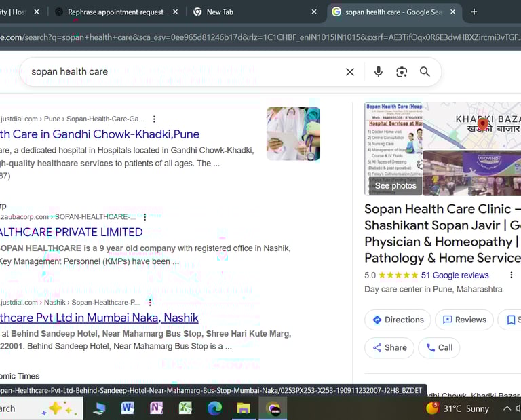Click the Directions button
Screen dimensions: 521x420
398,320
